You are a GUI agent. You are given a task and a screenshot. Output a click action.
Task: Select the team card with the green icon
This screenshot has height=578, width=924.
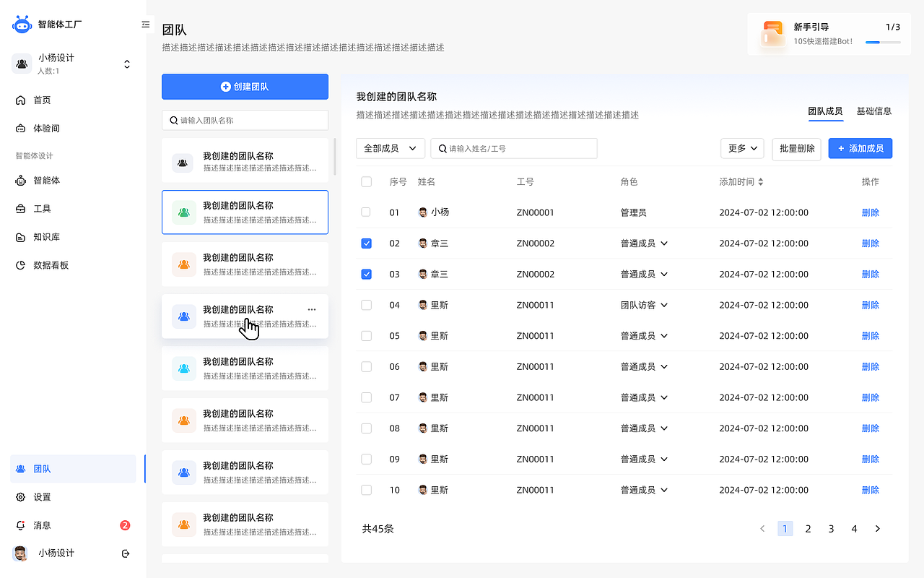pos(245,212)
